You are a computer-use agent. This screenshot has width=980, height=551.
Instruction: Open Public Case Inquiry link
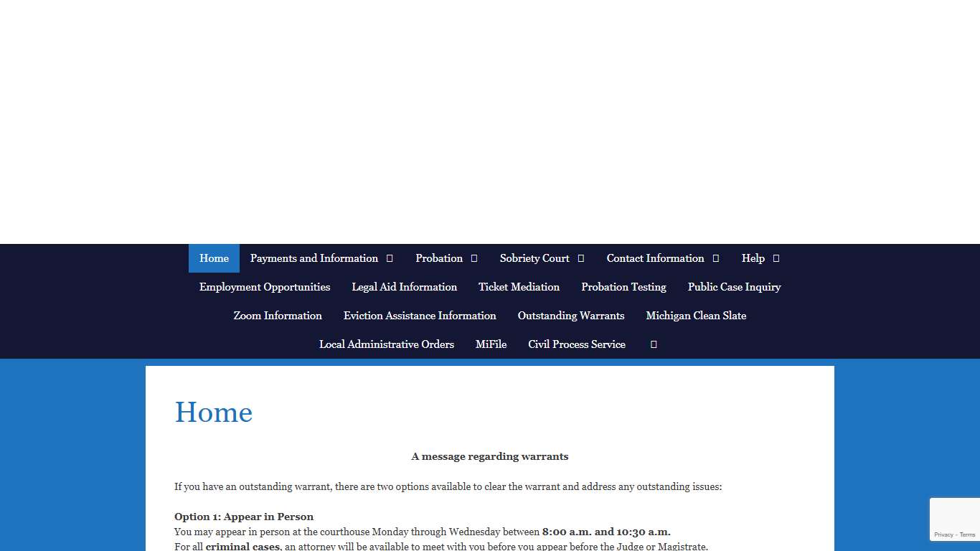[x=734, y=287]
